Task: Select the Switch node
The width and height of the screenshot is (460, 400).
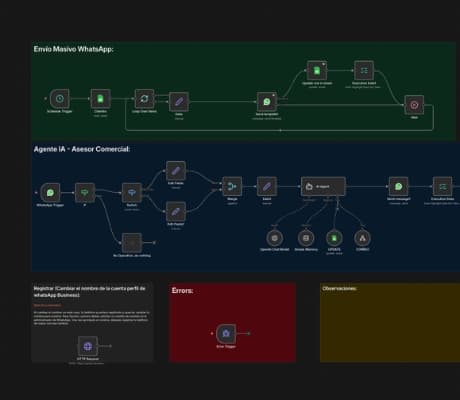Action: point(132,192)
